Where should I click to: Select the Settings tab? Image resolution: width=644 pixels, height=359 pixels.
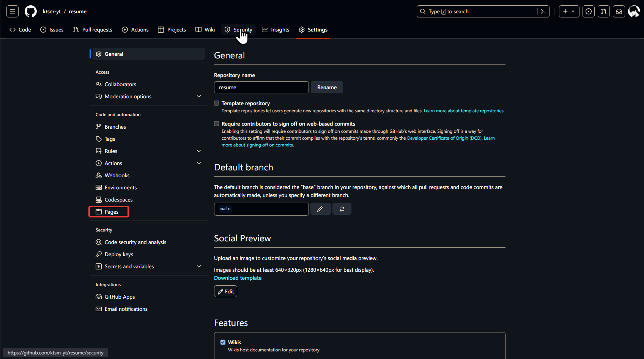(x=313, y=30)
